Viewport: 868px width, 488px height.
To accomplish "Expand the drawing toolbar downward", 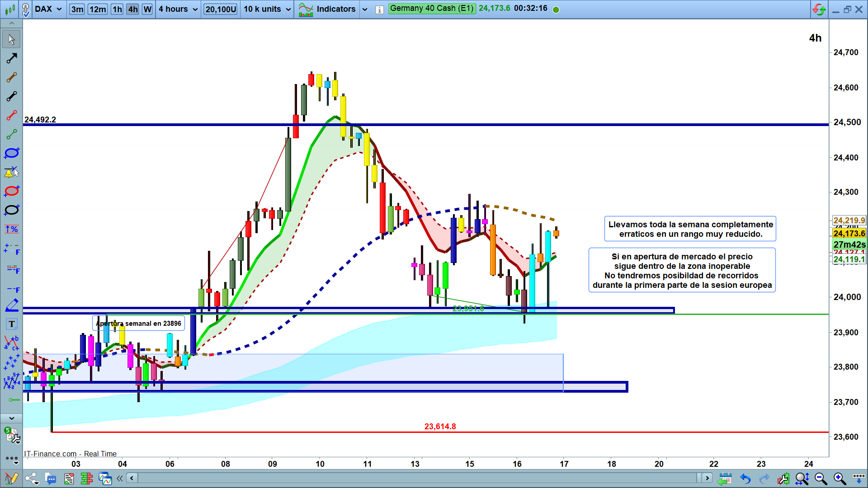I will [11, 418].
